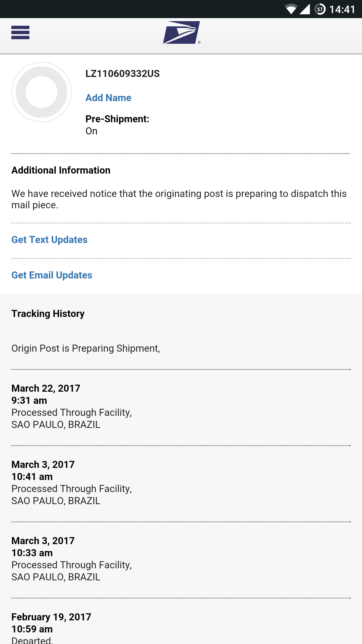Tap the Tracking History heading
Screen dimensions: 362x644
click(48, 314)
